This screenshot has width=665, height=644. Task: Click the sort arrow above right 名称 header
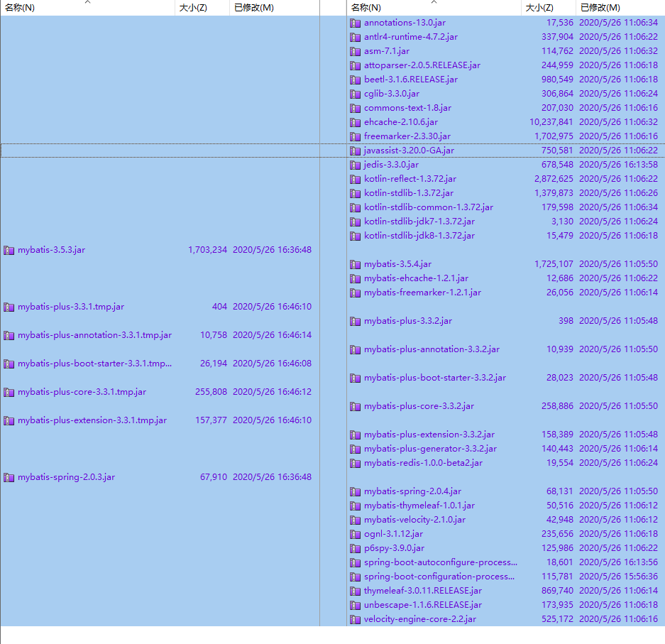coord(434,2)
